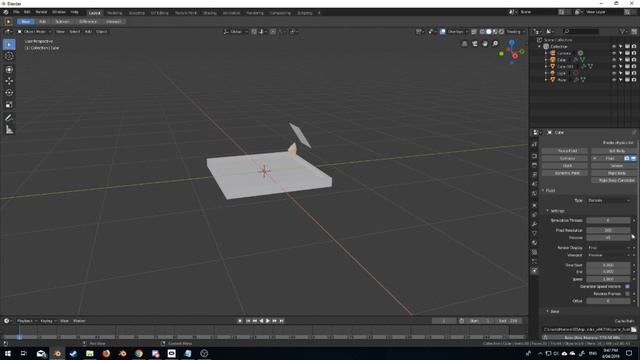Click folder icon beside cache path
The width and height of the screenshot is (640, 360).
pyautogui.click(x=633, y=329)
